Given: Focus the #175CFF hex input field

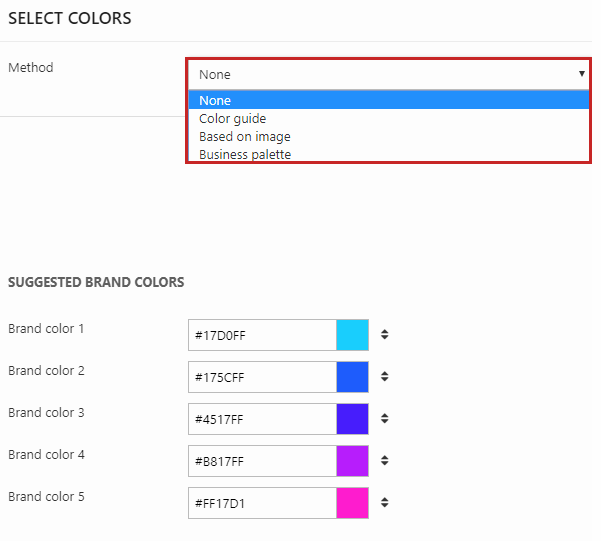Looking at the screenshot, I should pos(262,377).
